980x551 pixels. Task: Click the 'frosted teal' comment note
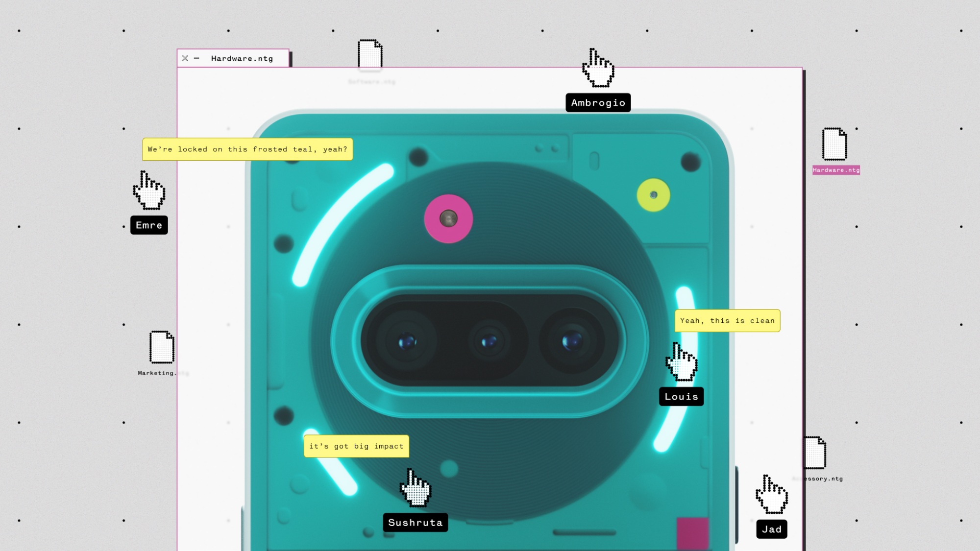click(247, 149)
